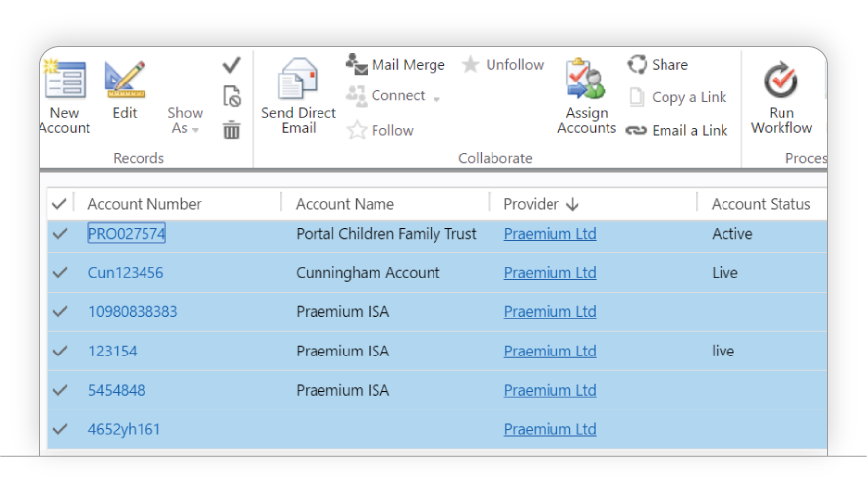The width and height of the screenshot is (868, 492).
Task: Click the Share icon
Action: click(637, 64)
